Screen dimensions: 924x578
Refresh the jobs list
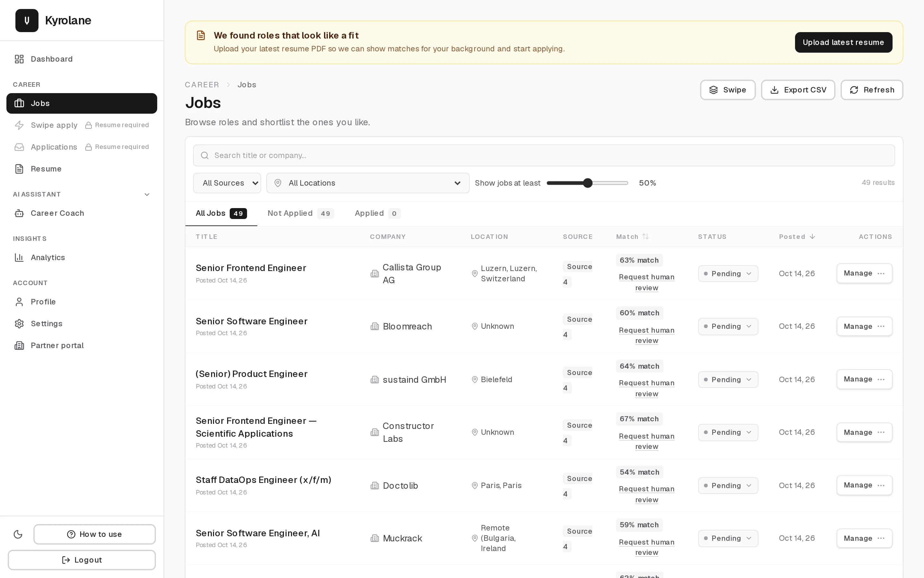tap(872, 90)
